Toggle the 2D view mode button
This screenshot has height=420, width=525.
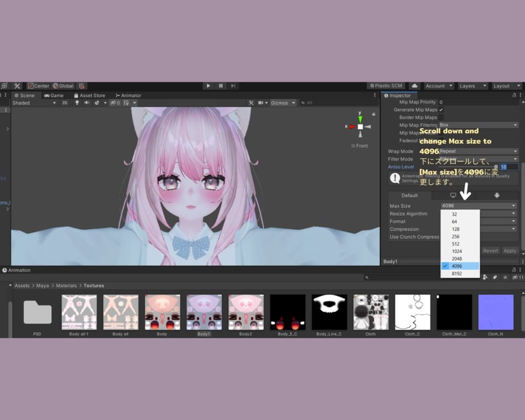click(x=65, y=103)
